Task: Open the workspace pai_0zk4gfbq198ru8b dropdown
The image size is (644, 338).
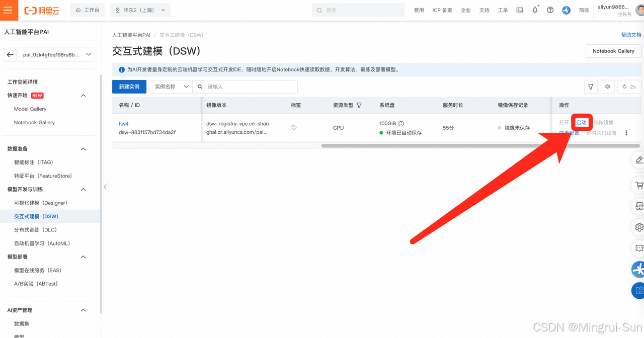Action: (56, 55)
